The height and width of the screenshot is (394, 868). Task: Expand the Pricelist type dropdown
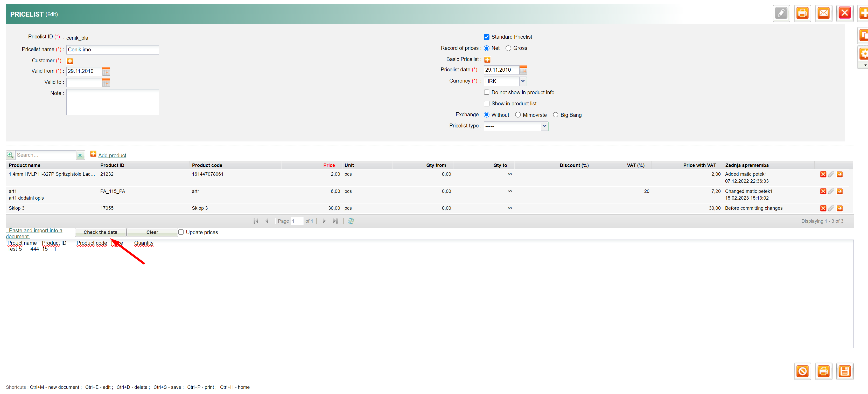[544, 126]
